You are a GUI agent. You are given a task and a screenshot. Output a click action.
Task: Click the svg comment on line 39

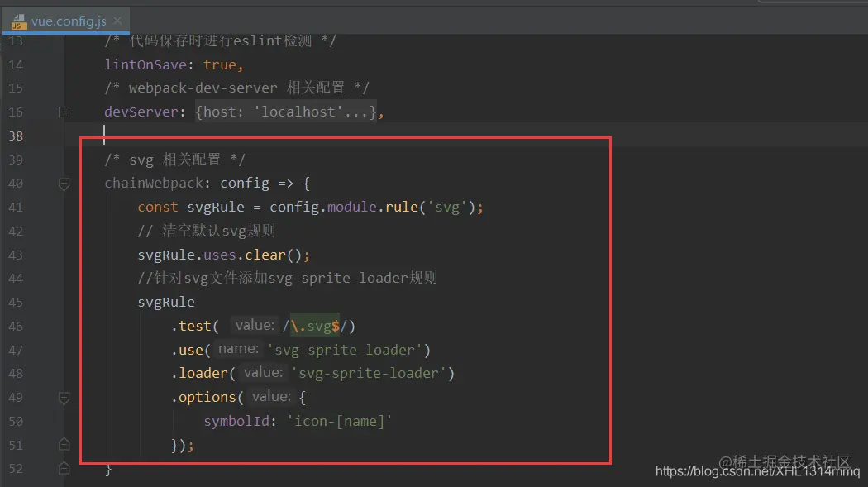174,160
